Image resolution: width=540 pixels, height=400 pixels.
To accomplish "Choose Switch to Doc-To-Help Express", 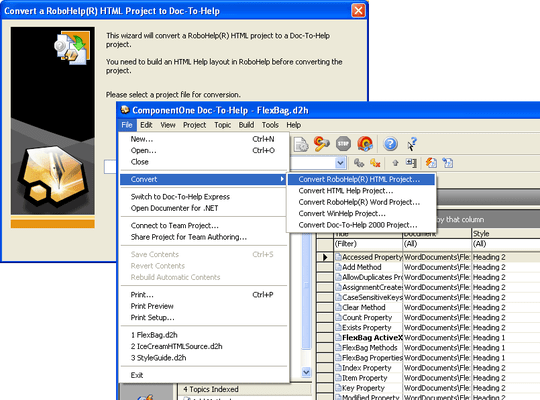I will [203, 197].
